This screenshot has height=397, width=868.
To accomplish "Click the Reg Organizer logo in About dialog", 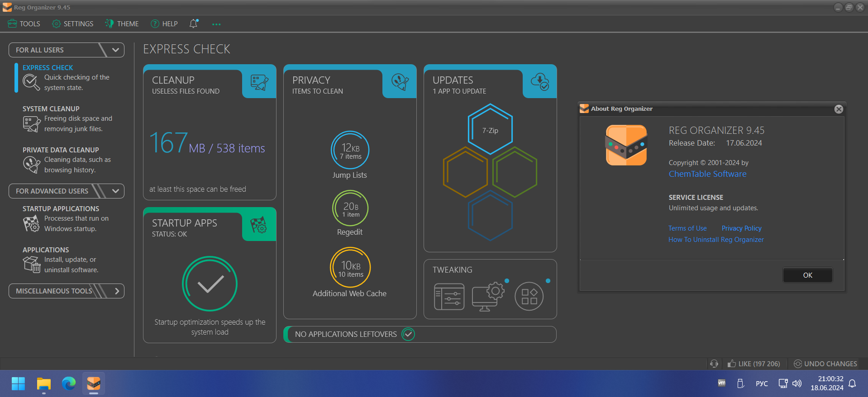I will coord(626,145).
